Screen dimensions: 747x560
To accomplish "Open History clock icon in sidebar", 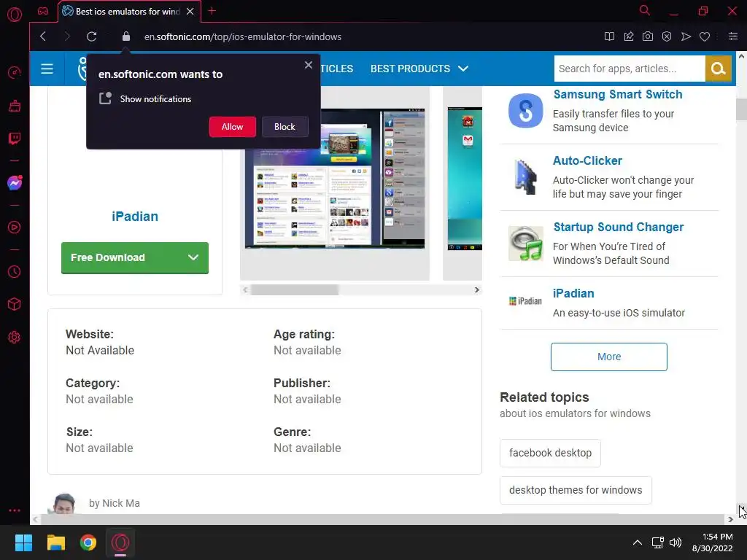I will coord(15,271).
